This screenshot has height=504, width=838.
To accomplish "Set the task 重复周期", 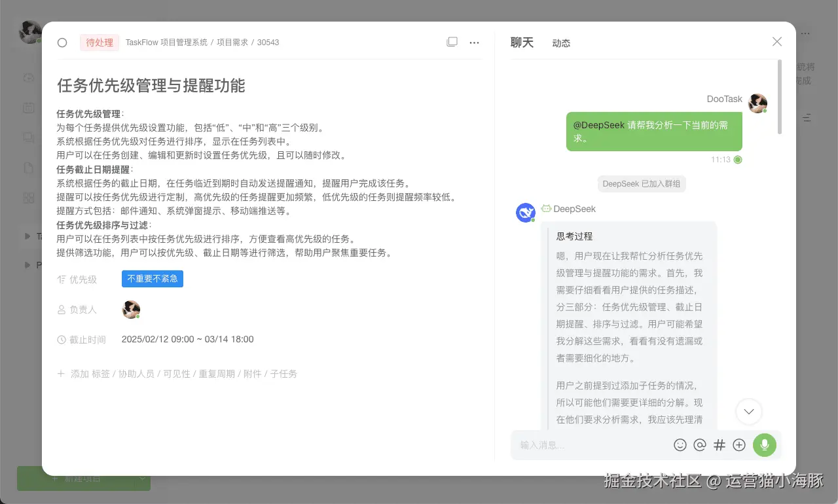I will click(217, 374).
